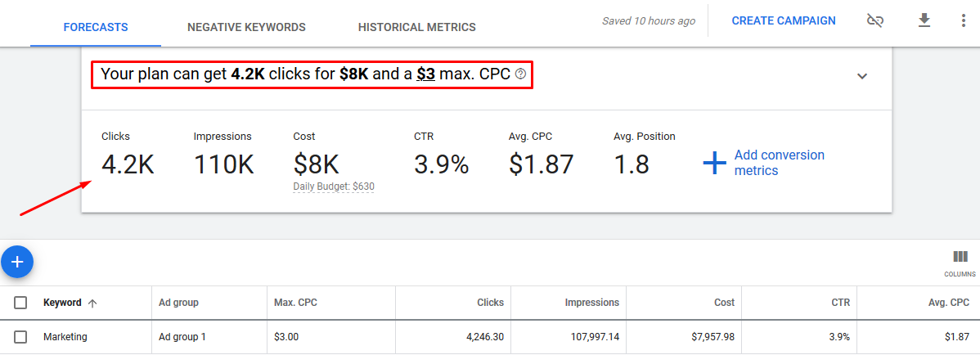Viewport: 980px width, 355px height.
Task: Select the Forecasts tab
Action: [x=96, y=27]
